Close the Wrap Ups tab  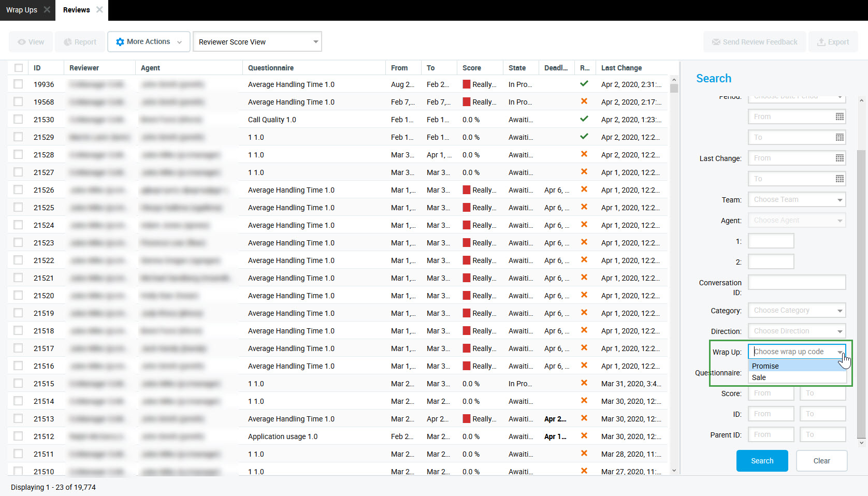(x=47, y=10)
